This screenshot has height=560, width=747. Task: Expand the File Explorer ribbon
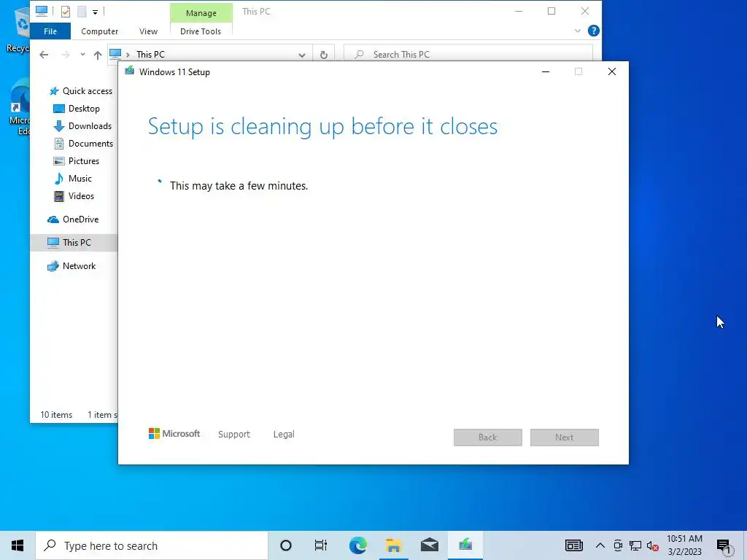[578, 31]
